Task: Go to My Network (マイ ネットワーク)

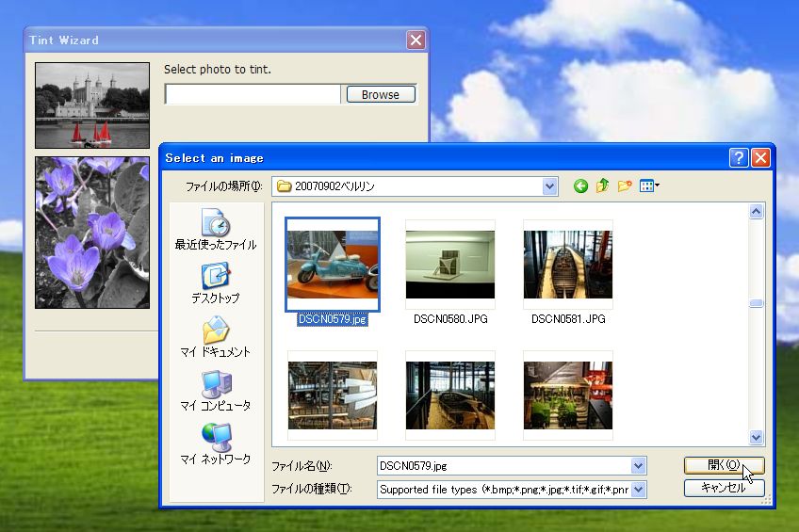Action: click(x=216, y=444)
